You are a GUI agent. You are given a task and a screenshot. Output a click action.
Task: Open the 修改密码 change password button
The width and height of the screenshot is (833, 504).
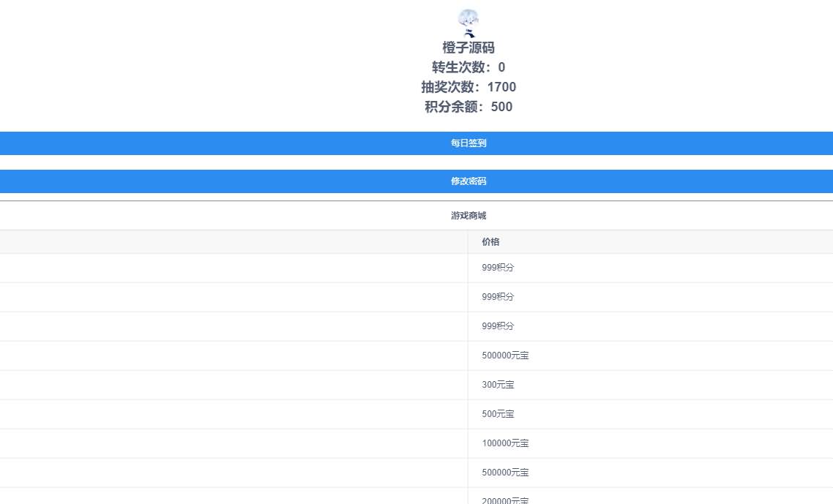pos(468,181)
